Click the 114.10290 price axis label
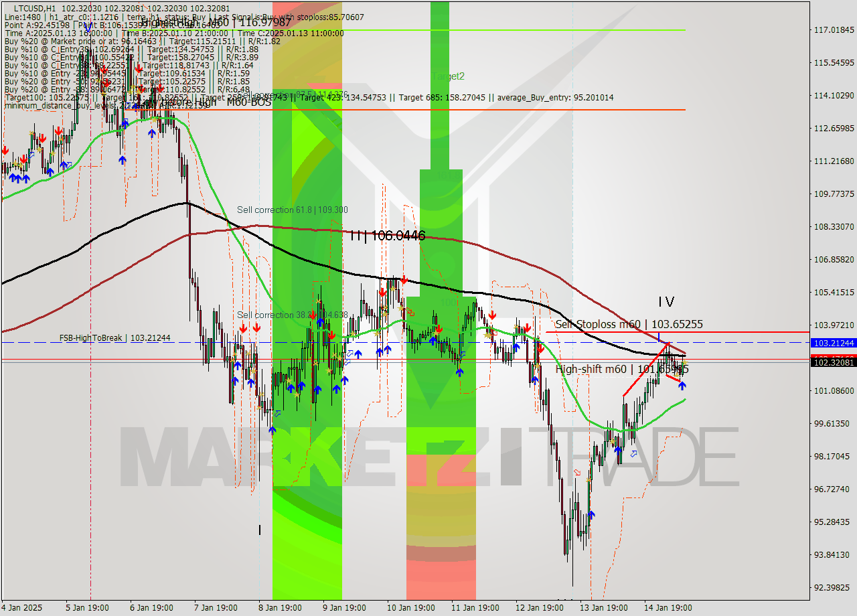Image resolution: width=857 pixels, height=616 pixels. pyautogui.click(x=833, y=96)
